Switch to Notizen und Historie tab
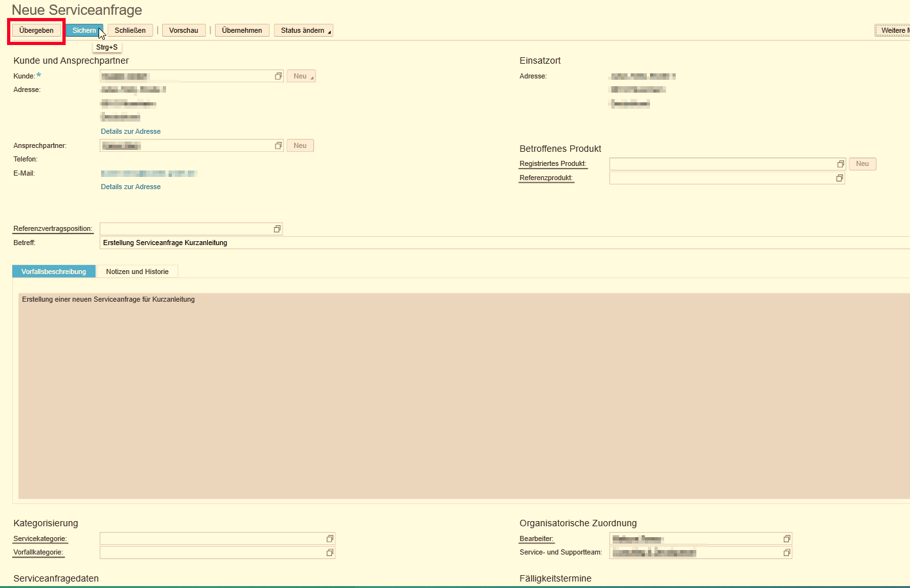The height and width of the screenshot is (588, 910). click(137, 271)
